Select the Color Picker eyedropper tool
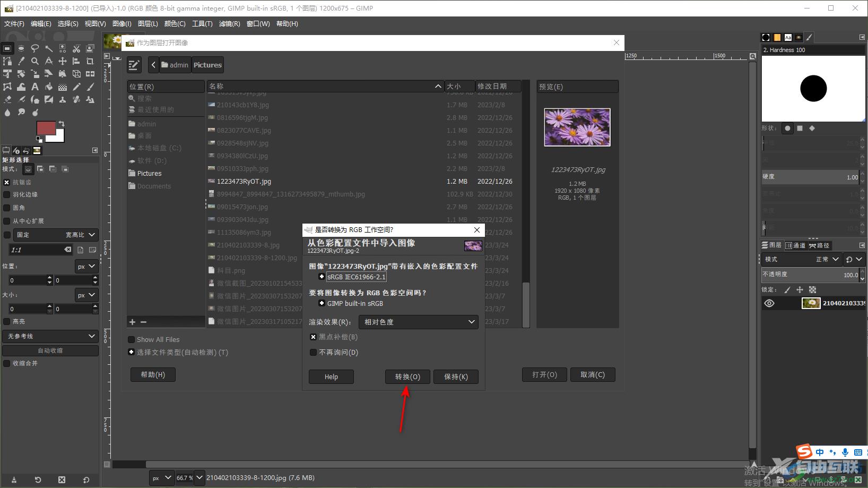The image size is (868, 488). click(x=21, y=61)
